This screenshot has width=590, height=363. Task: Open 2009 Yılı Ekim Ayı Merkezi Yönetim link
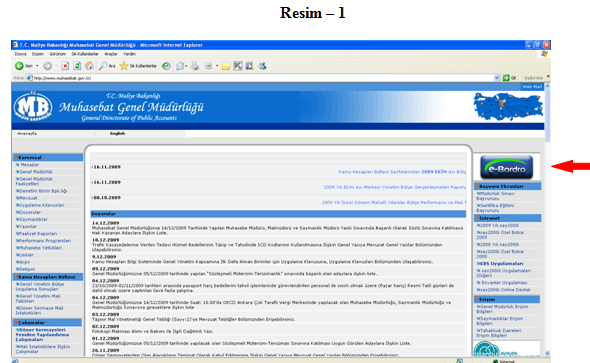click(395, 187)
